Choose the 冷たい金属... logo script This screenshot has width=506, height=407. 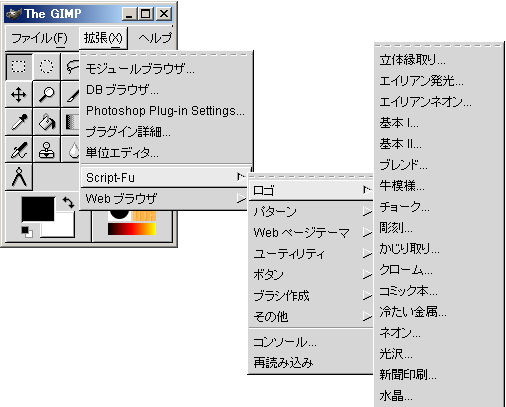(x=438, y=312)
